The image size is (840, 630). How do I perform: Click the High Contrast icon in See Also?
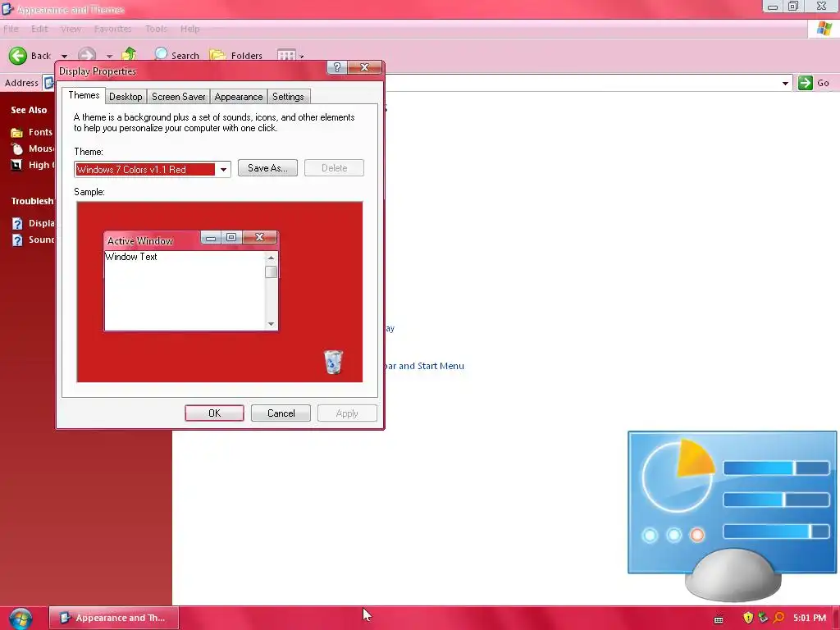(x=17, y=165)
